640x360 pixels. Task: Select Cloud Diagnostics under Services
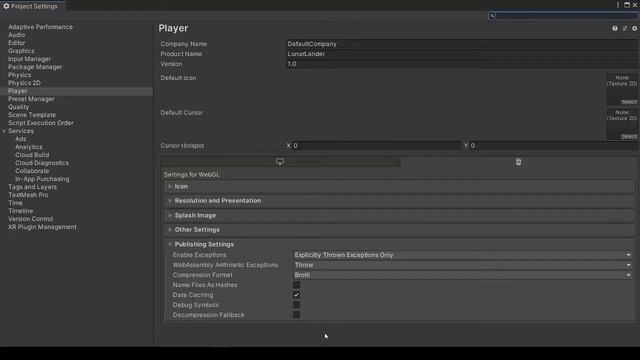coord(42,163)
